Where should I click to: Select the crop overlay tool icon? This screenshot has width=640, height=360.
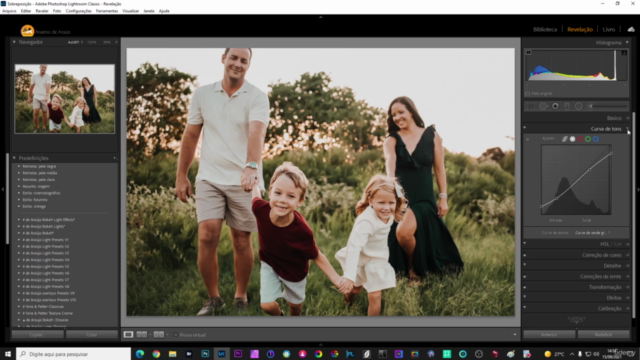click(x=530, y=106)
